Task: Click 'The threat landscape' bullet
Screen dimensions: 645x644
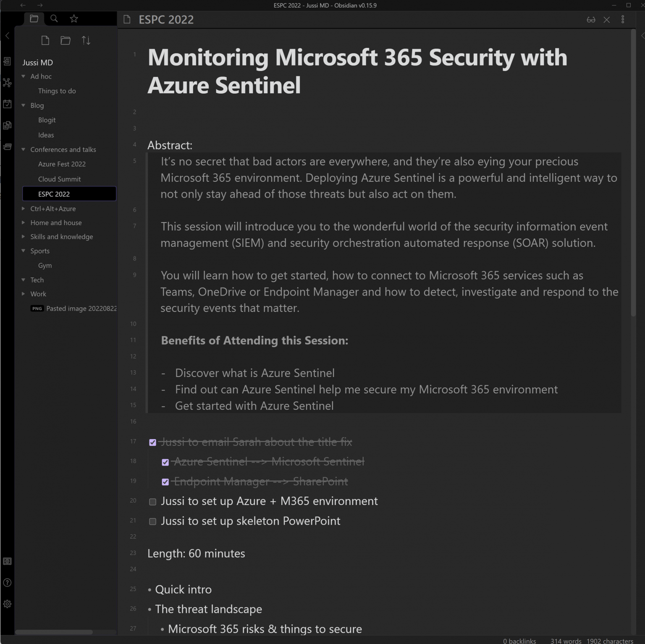Action: [208, 609]
